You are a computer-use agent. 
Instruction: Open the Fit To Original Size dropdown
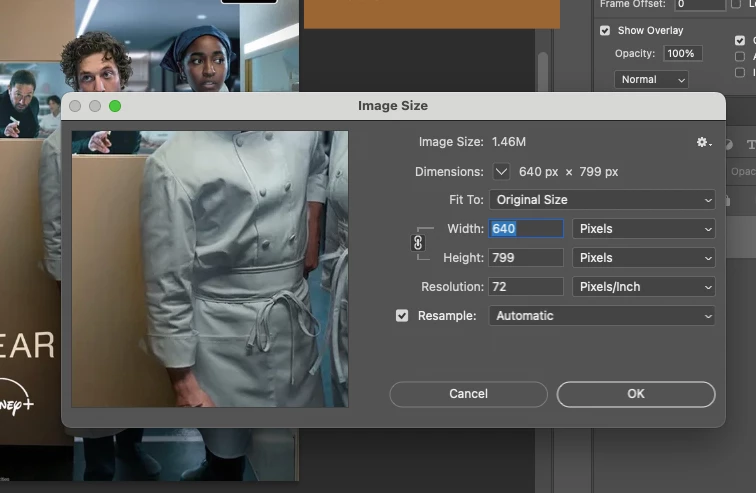602,200
